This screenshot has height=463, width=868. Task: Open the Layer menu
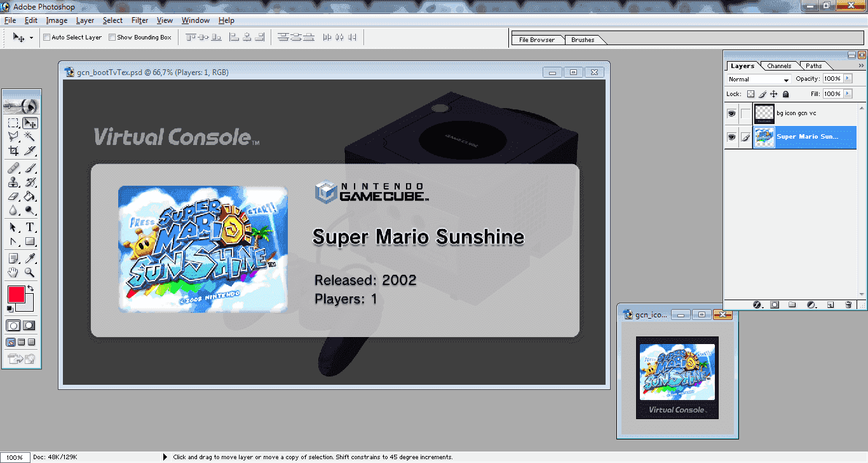coord(85,20)
